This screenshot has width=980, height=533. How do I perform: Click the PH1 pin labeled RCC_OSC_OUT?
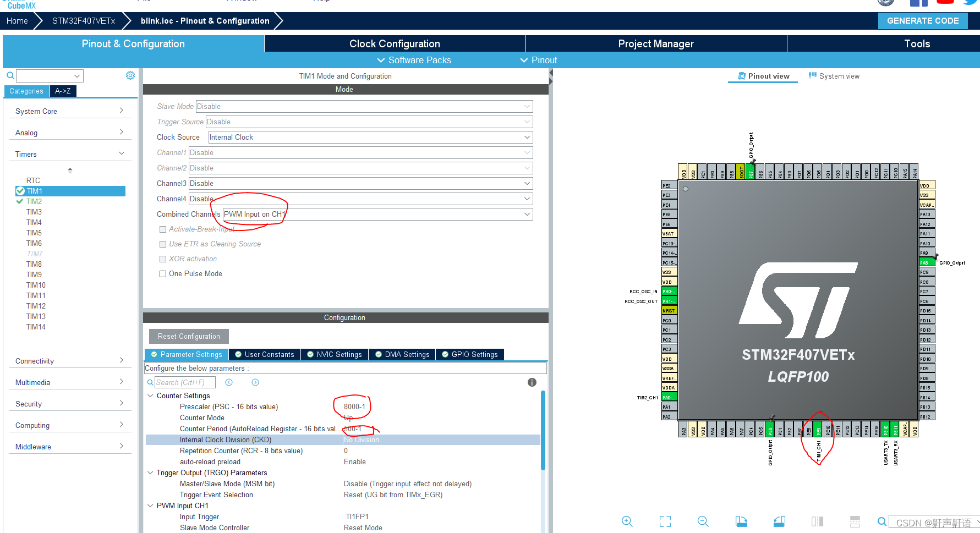669,301
